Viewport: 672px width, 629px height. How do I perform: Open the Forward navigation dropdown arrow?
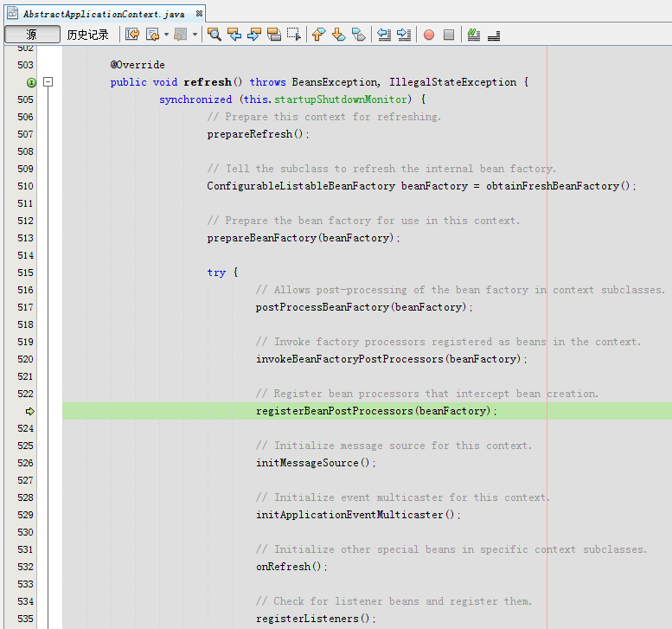click(x=195, y=35)
